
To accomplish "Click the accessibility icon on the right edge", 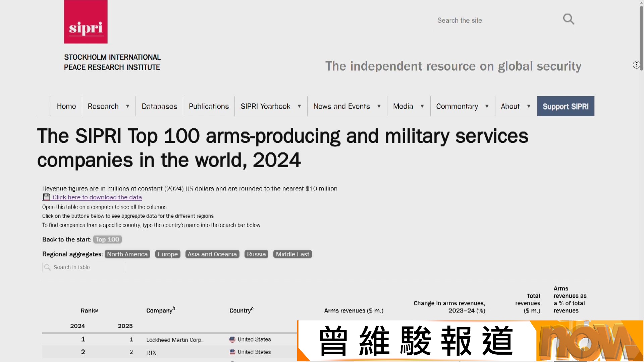I will (636, 65).
